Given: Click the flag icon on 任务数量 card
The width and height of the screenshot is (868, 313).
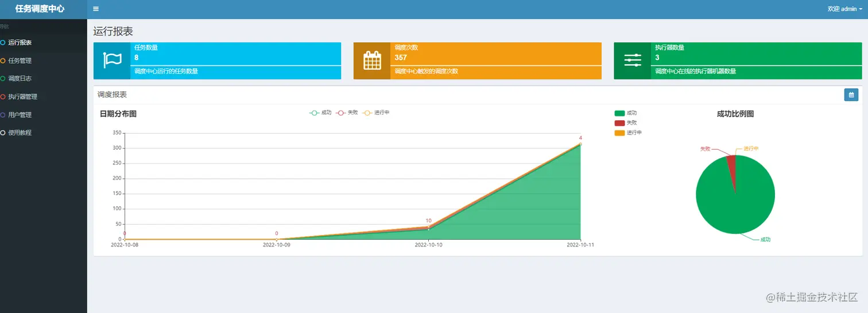Looking at the screenshot, I should (112, 60).
